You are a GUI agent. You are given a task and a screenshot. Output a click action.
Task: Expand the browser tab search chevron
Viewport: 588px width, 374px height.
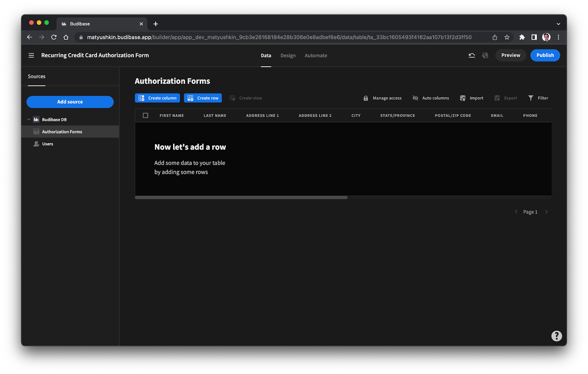coord(558,24)
